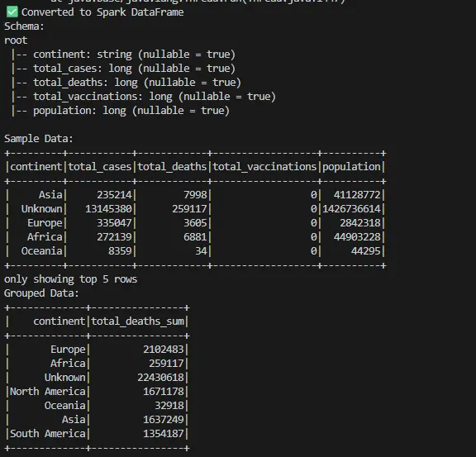Click the 'Sample Data:' heading

[39, 139]
